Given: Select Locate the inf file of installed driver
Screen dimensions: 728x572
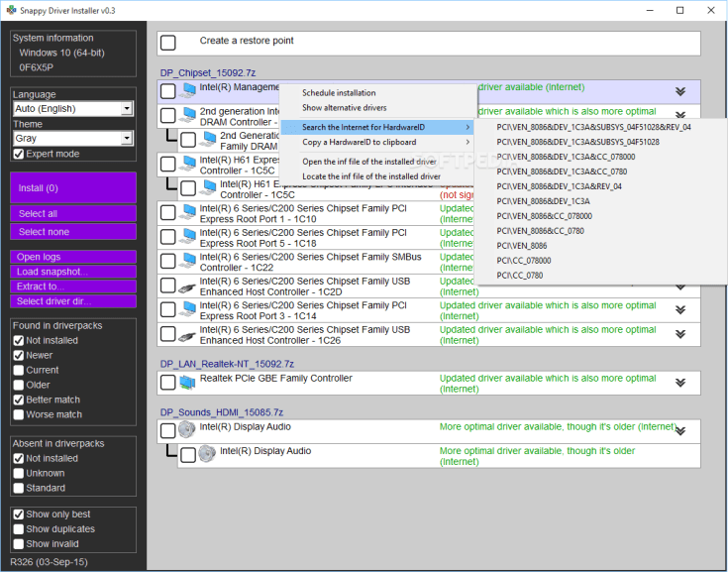Looking at the screenshot, I should pyautogui.click(x=377, y=176).
